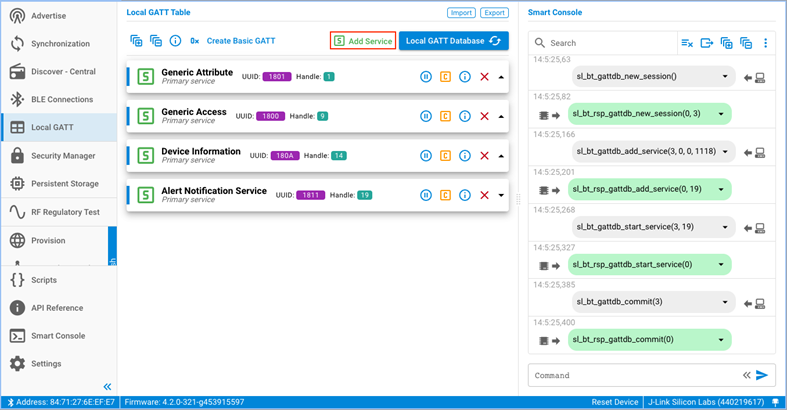This screenshot has height=410, width=787.
Task: Click Create Basic GATT link
Action: pyautogui.click(x=241, y=41)
